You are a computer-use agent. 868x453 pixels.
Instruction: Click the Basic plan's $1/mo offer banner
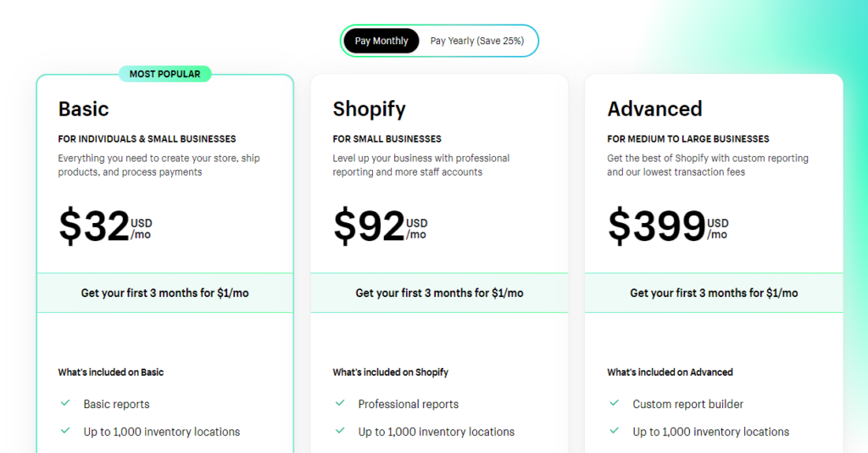click(x=165, y=293)
